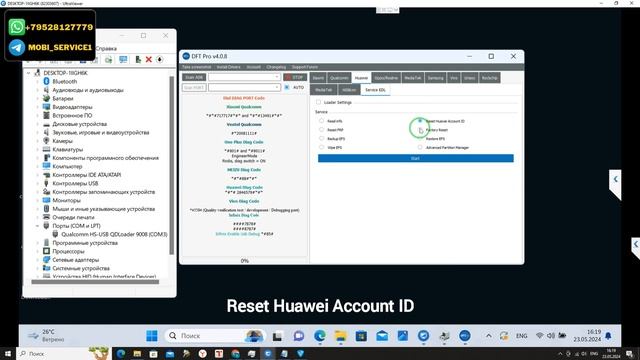Open the port dropdown next to Scan PORT

[244, 87]
